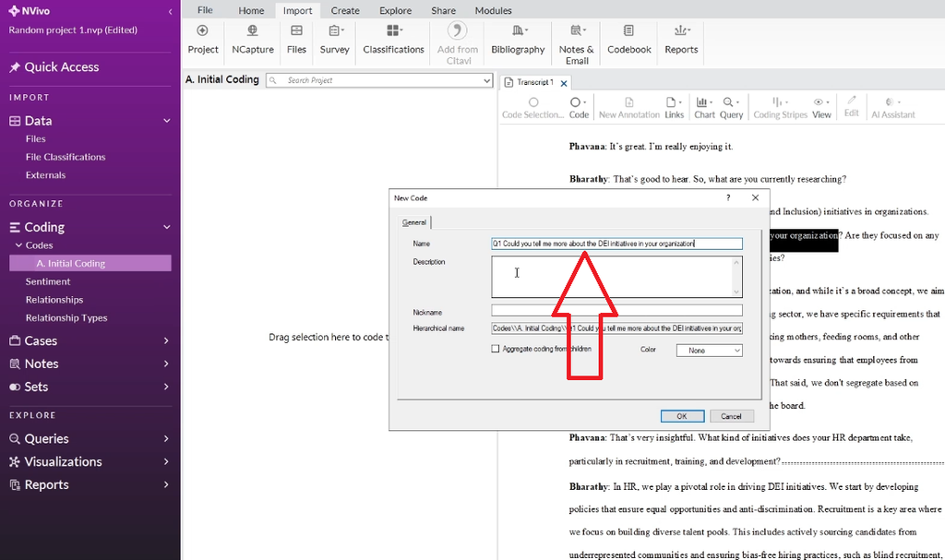Screen dimensions: 945x560
Task: Click OK in the New Code dialog
Action: [x=682, y=416]
